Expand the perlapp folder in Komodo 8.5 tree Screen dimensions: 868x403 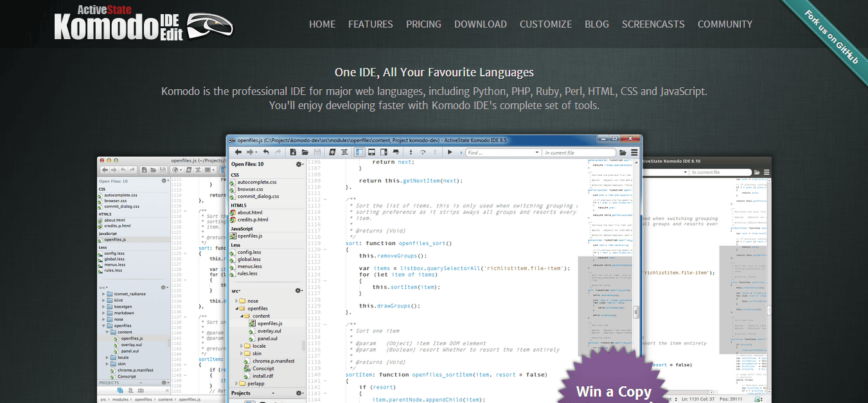click(x=237, y=384)
